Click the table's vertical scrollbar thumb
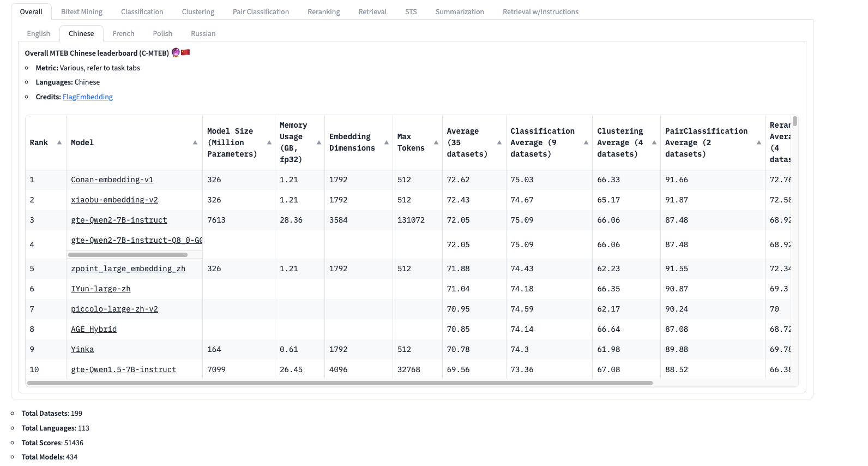This screenshot has width=868, height=466. click(x=795, y=121)
